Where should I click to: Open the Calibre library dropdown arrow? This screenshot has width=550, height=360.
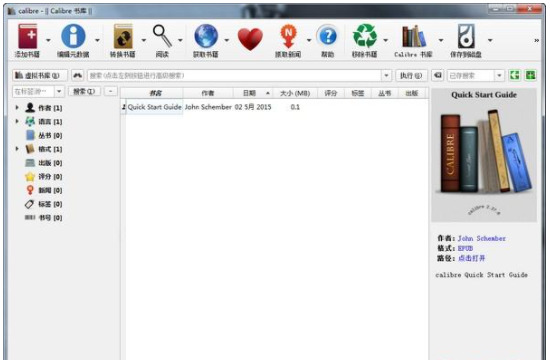tap(441, 40)
